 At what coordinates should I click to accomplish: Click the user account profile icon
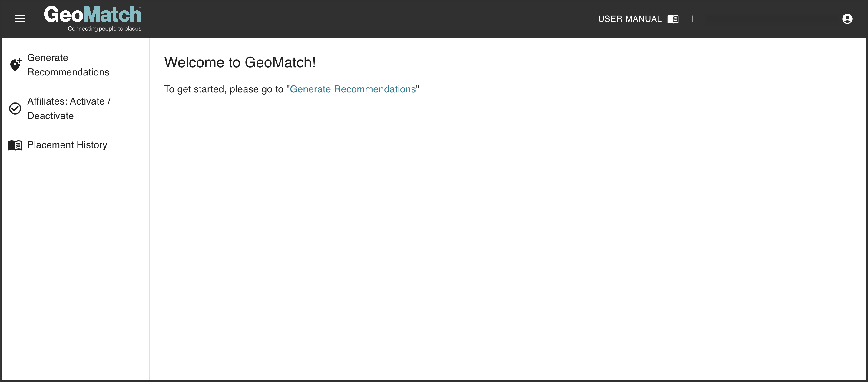[x=847, y=19]
